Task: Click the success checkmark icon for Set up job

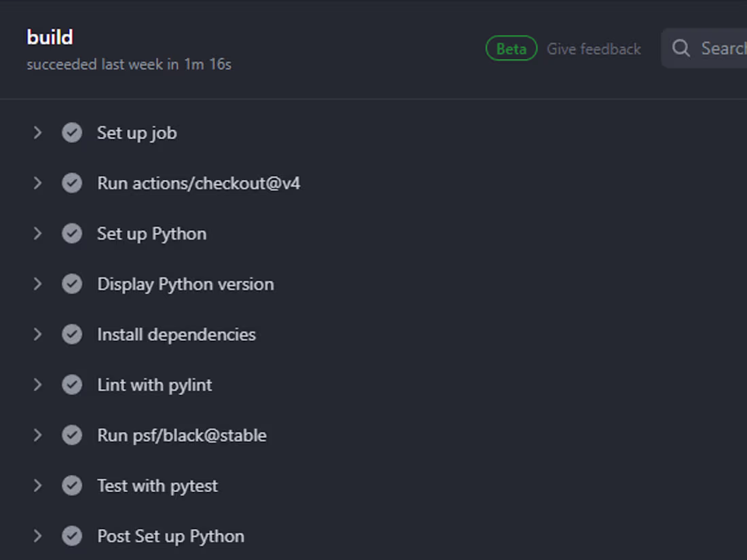Action: tap(72, 132)
